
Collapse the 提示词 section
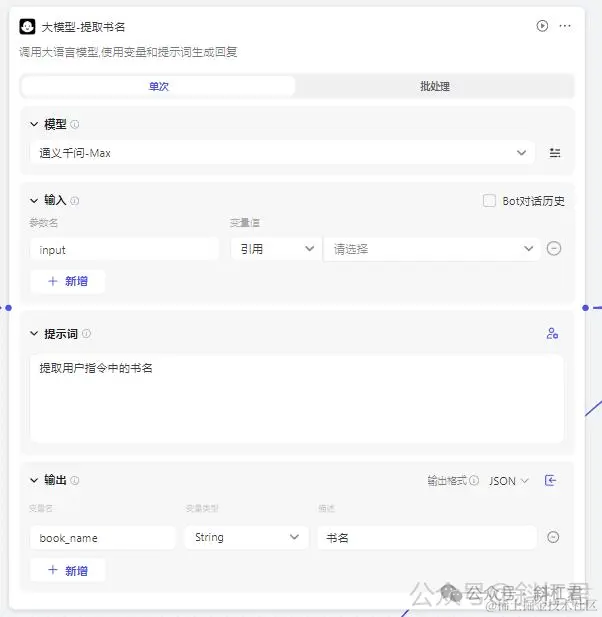coord(34,334)
